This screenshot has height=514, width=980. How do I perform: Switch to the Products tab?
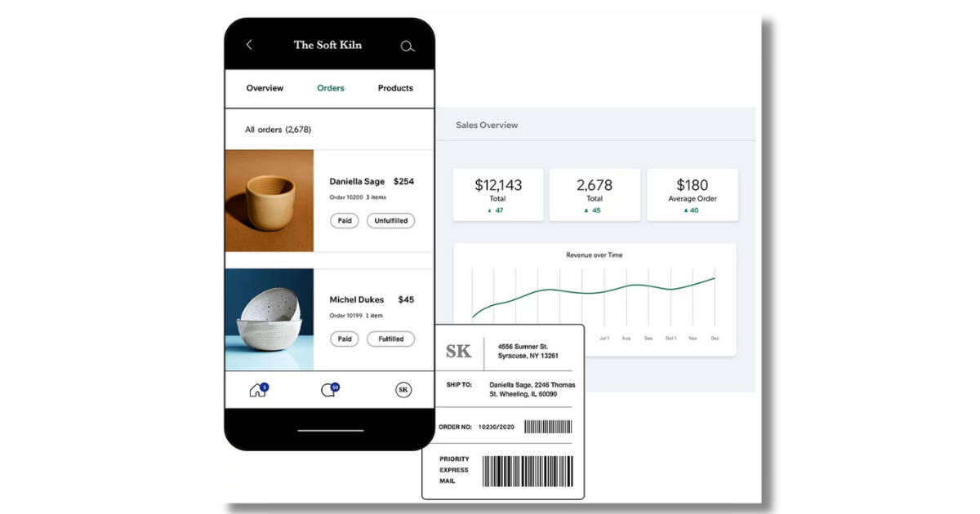tap(395, 88)
